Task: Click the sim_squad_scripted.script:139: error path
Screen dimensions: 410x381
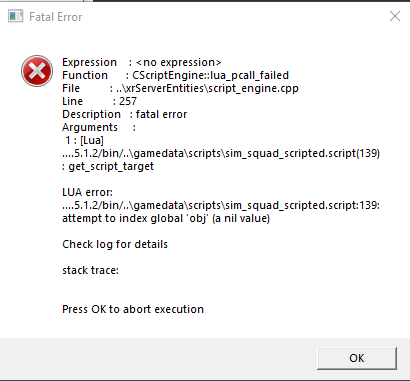Action: [221, 205]
